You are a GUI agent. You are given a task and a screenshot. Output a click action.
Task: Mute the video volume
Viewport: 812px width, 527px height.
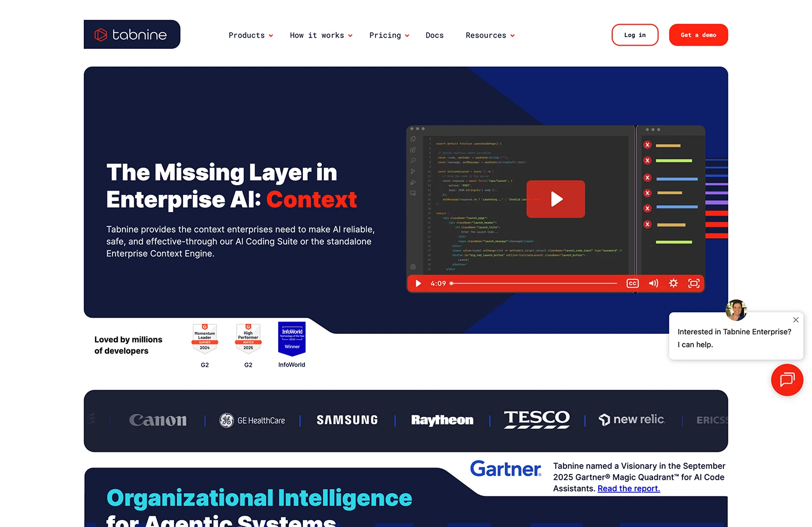coord(653,283)
